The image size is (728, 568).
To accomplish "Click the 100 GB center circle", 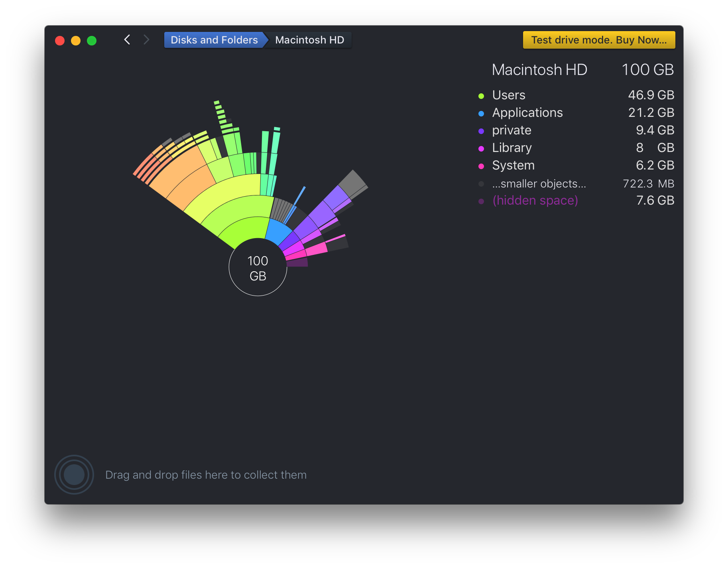I will (x=258, y=267).
